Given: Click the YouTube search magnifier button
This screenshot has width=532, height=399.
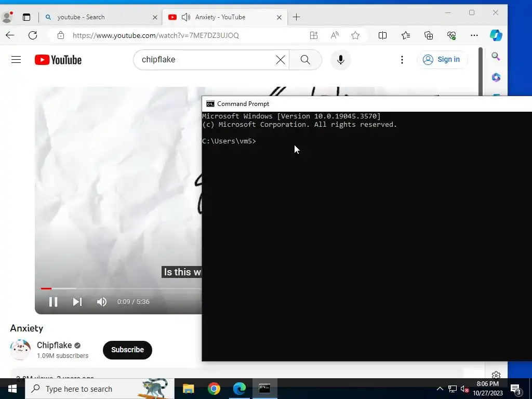Looking at the screenshot, I should pos(305,60).
